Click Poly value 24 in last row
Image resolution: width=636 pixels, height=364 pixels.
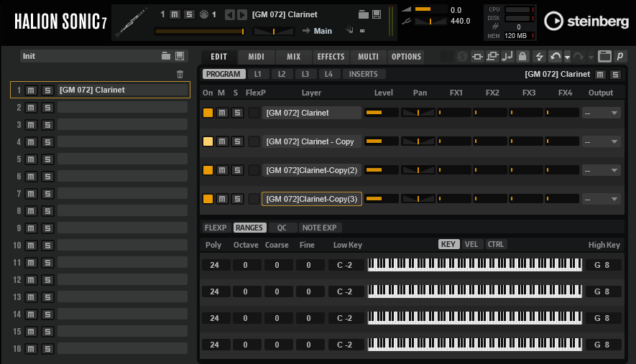[x=215, y=345]
